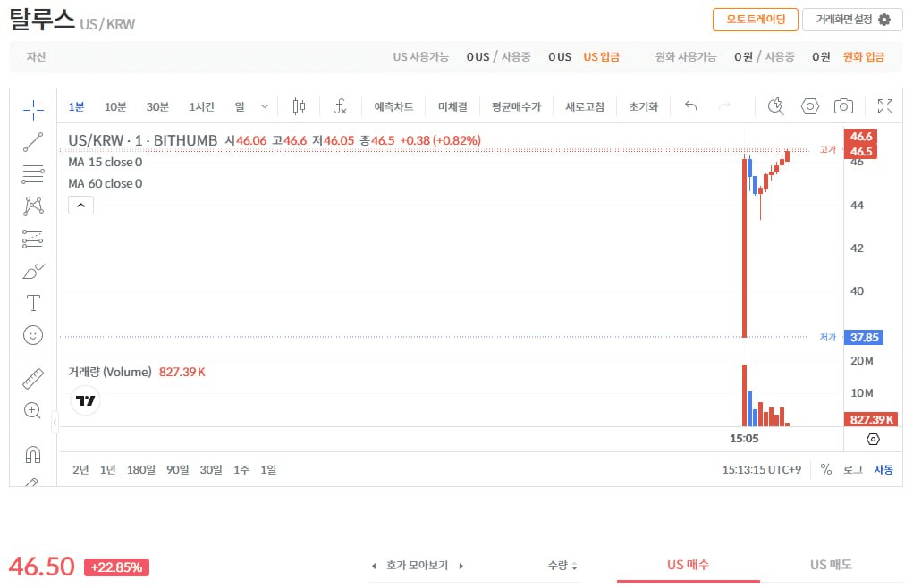Screen dimensions: 913x588
Task: Open the candlestick chart style menu
Action: [299, 106]
